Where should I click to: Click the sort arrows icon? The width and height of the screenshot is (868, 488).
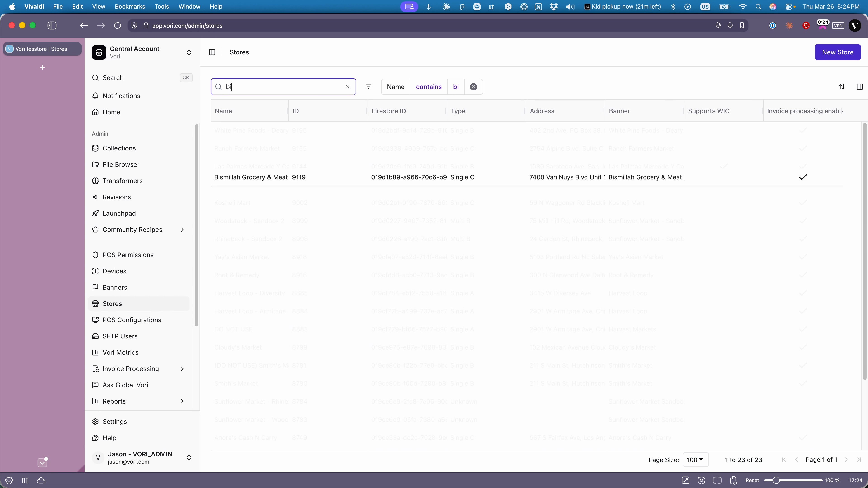tap(841, 87)
